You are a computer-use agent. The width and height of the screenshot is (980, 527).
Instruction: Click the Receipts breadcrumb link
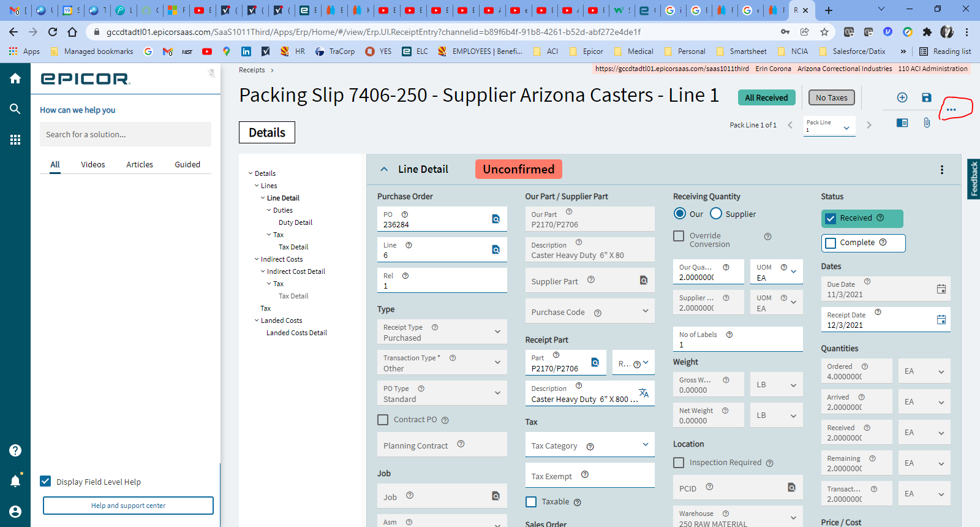coord(252,70)
